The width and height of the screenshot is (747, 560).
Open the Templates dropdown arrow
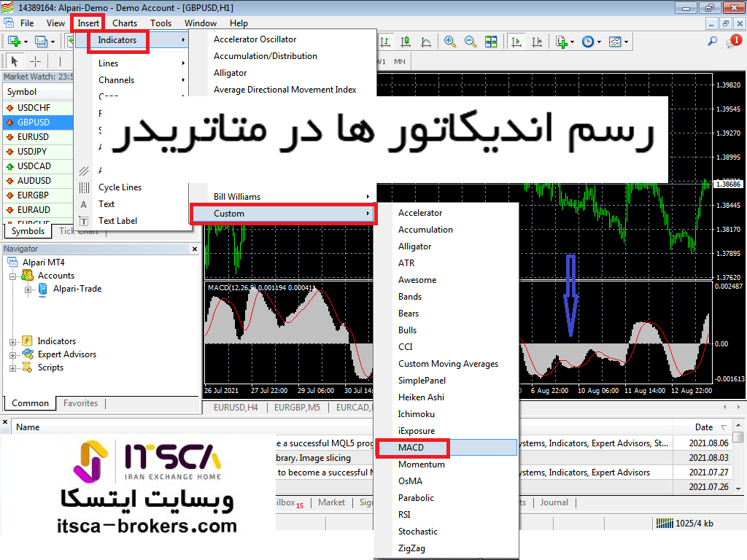pyautogui.click(x=626, y=42)
